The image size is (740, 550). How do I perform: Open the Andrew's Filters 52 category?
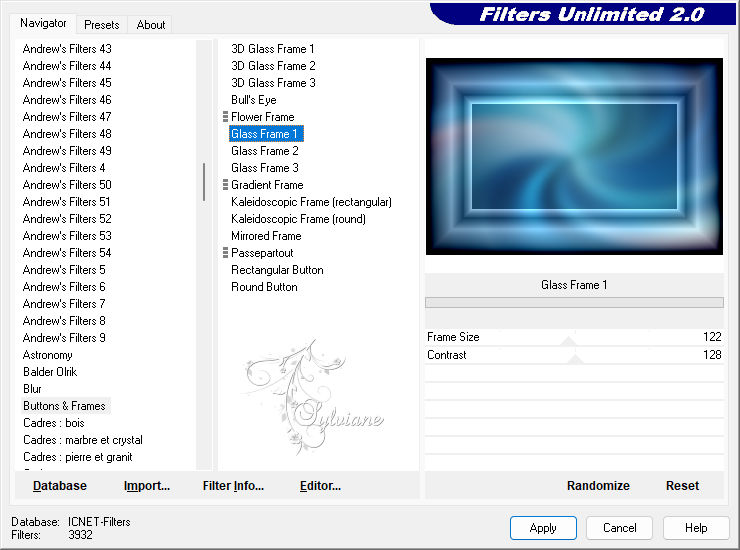(x=67, y=219)
